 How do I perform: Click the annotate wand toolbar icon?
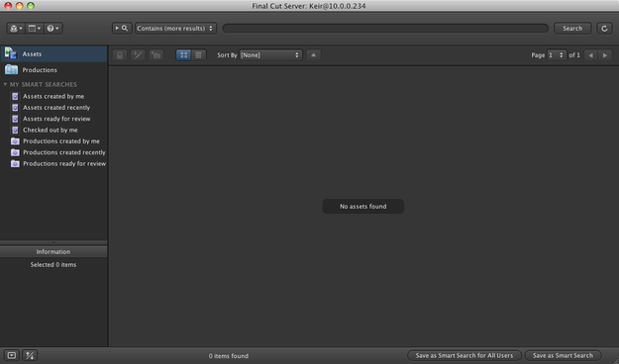pyautogui.click(x=138, y=55)
